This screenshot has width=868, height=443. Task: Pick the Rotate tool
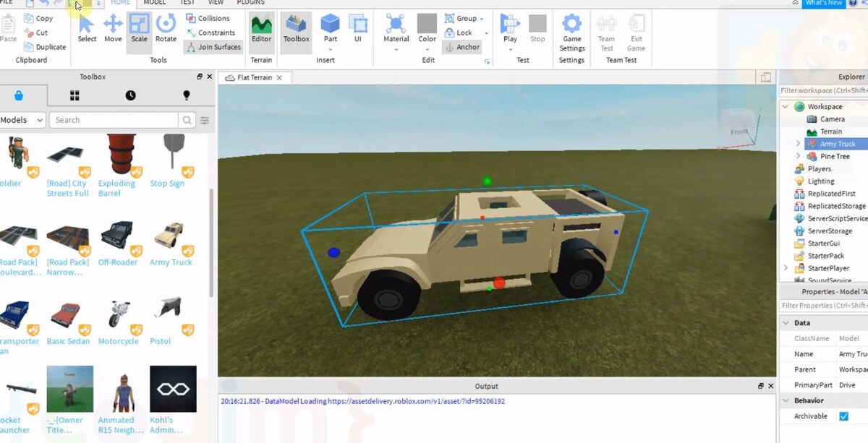click(166, 28)
